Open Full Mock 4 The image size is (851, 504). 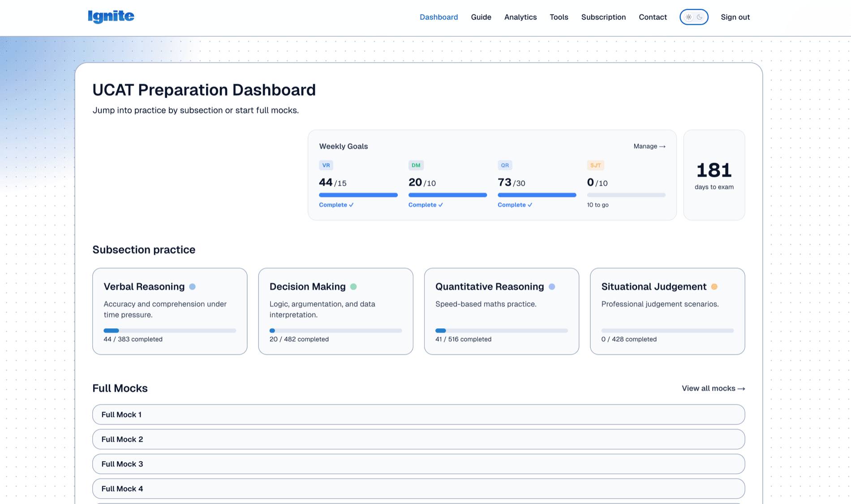pos(418,488)
